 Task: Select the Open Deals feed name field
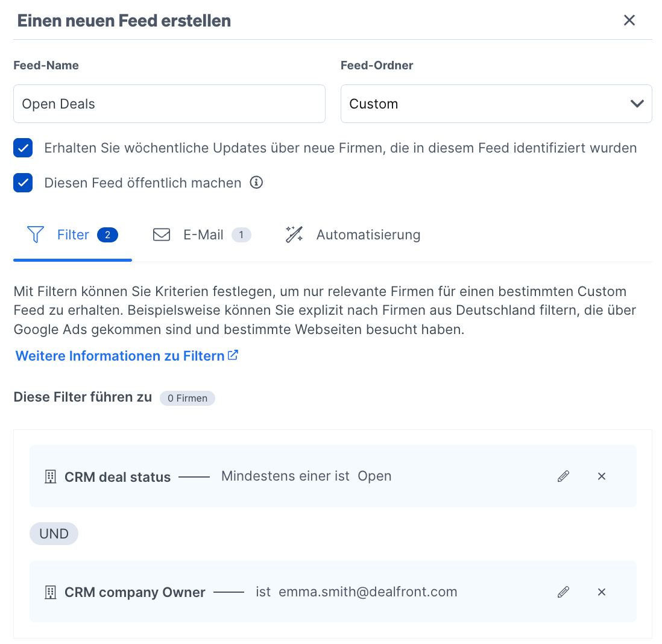pos(169,103)
